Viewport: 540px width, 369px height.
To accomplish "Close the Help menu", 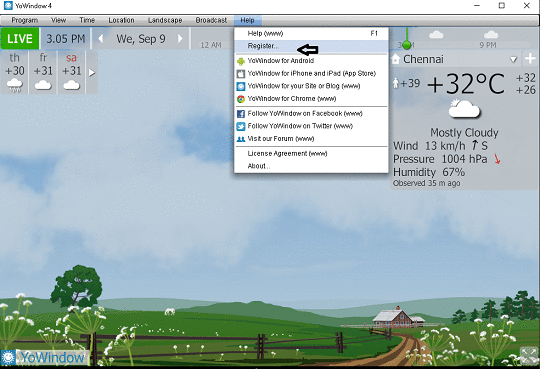I will click(247, 20).
